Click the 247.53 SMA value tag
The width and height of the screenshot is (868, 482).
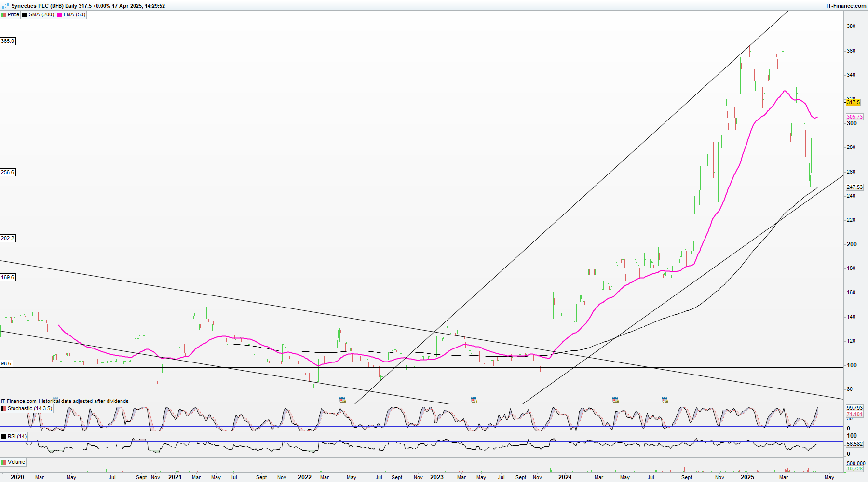click(x=854, y=187)
